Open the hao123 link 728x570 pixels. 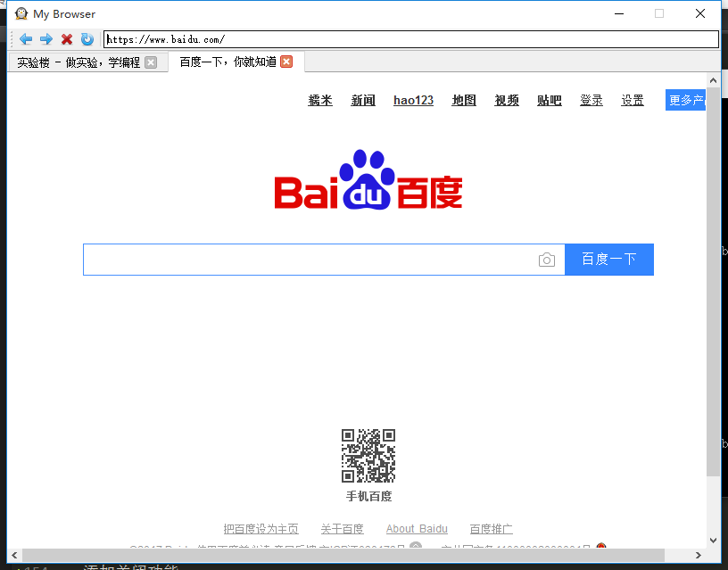click(413, 100)
